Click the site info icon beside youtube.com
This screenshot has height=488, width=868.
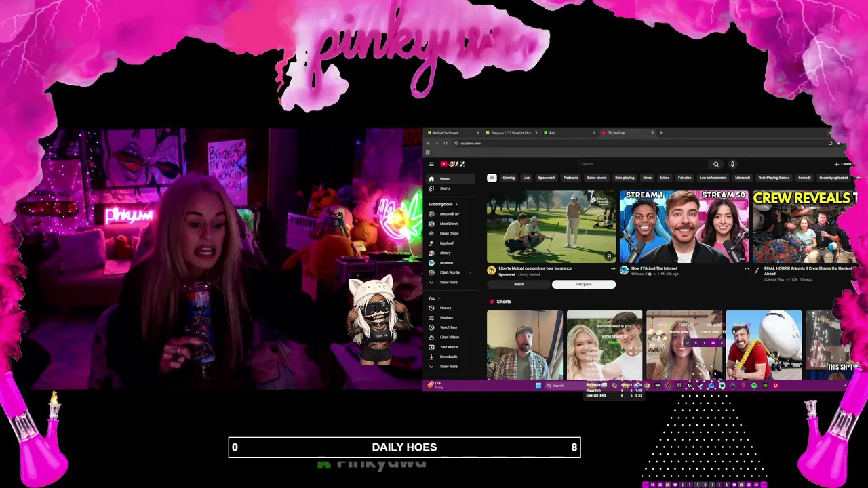(x=456, y=143)
